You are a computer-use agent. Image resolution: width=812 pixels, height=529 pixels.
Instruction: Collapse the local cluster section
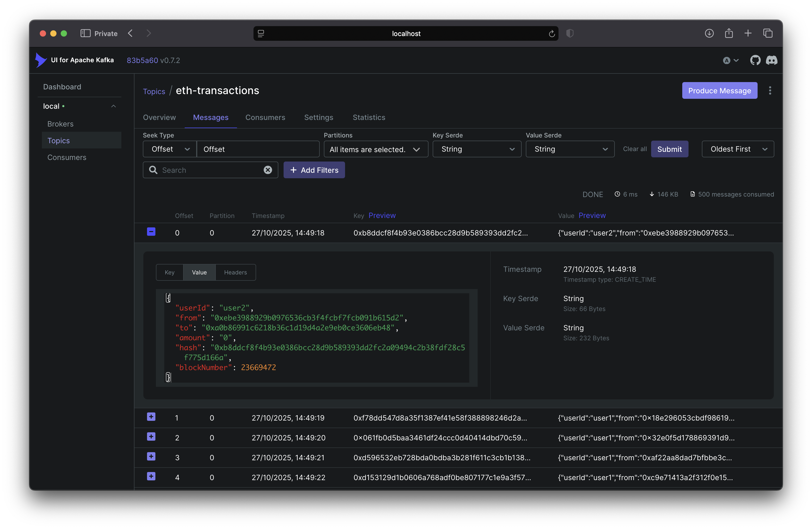click(113, 106)
